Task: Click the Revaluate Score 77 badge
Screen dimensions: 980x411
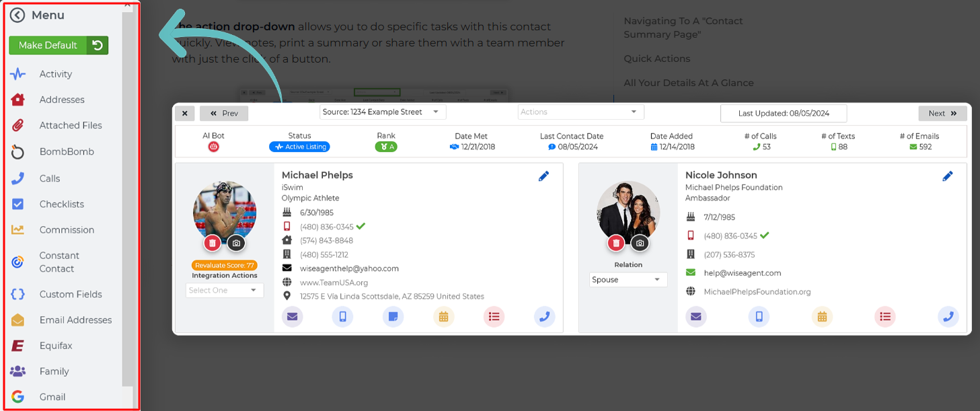Action: point(224,266)
